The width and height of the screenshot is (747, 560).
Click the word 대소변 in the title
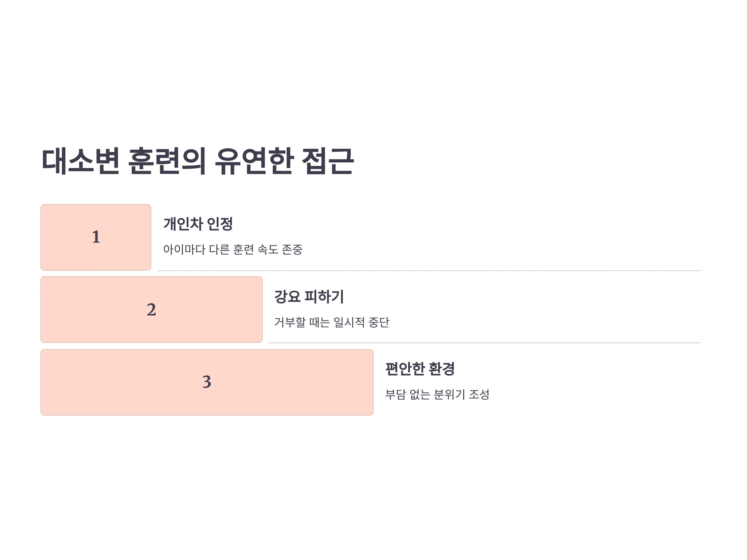pyautogui.click(x=80, y=161)
